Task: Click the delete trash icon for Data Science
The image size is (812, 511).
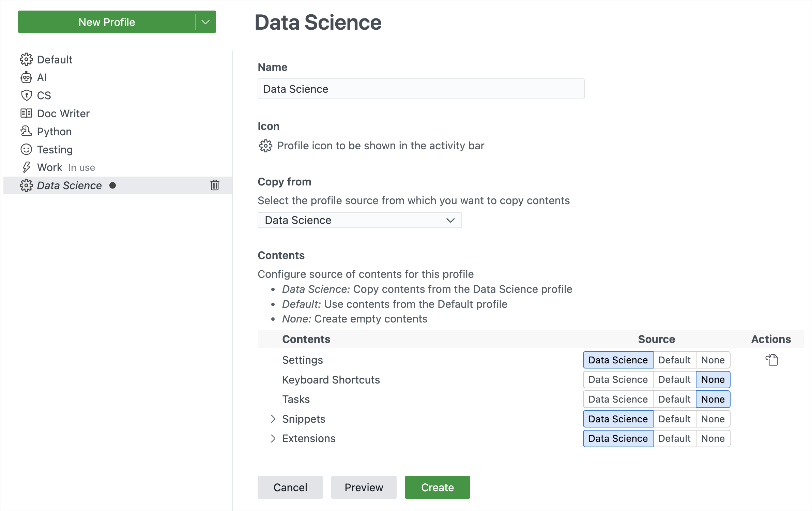Action: coord(215,185)
